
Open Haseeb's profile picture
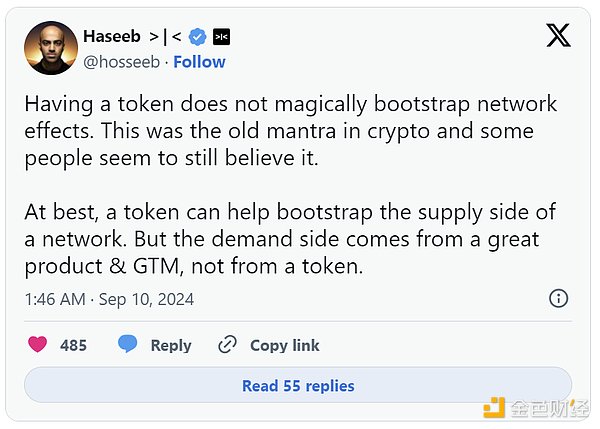(50, 48)
